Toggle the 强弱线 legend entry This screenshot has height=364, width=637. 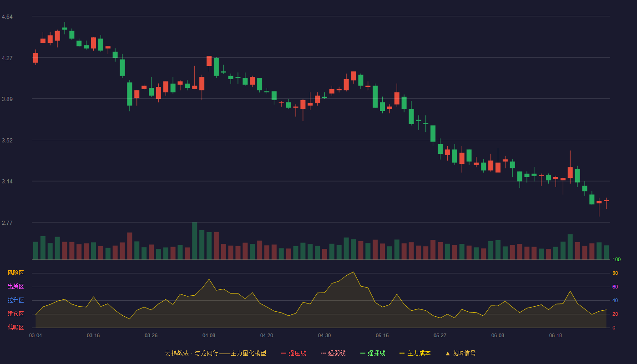pos(333,353)
